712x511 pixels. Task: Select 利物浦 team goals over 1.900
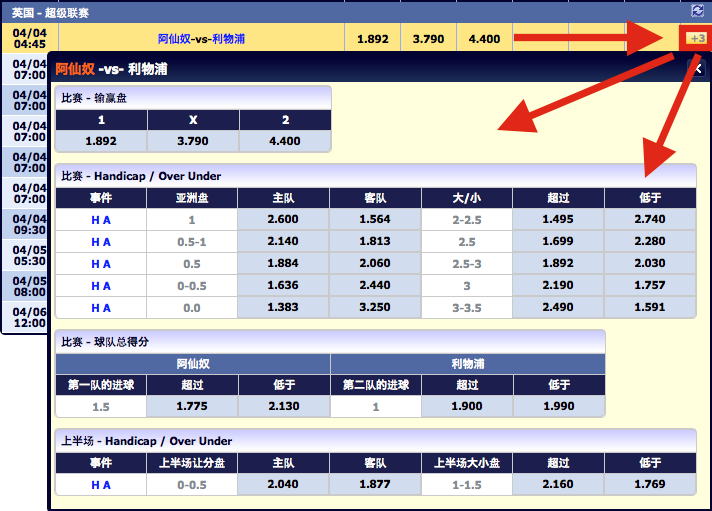(467, 406)
